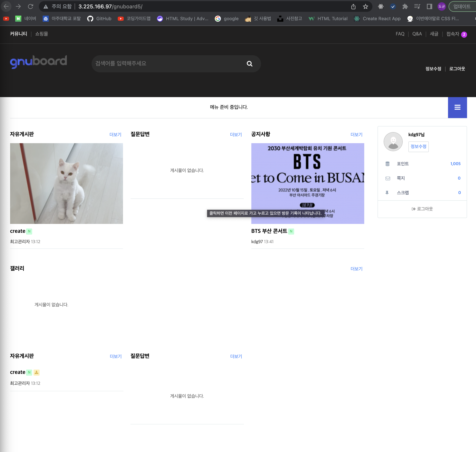
Task: Switch to the 쇼핑몰 tab
Action: (x=42, y=34)
